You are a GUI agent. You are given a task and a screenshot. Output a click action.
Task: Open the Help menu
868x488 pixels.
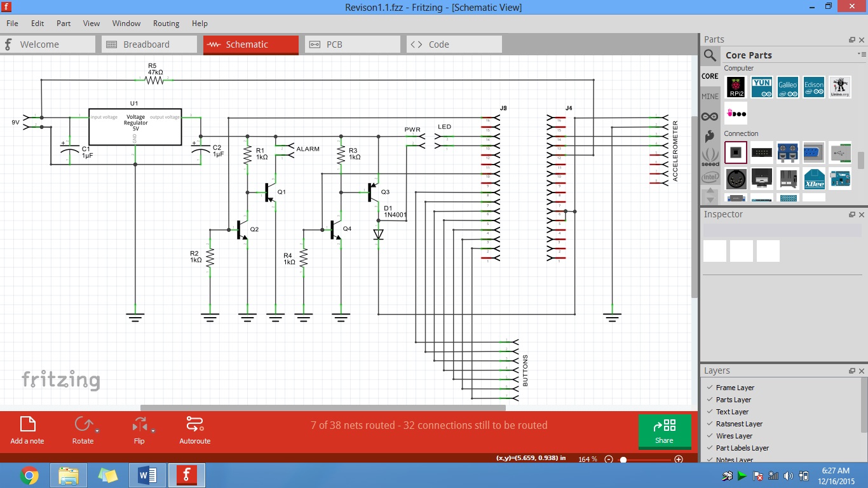[x=200, y=24]
